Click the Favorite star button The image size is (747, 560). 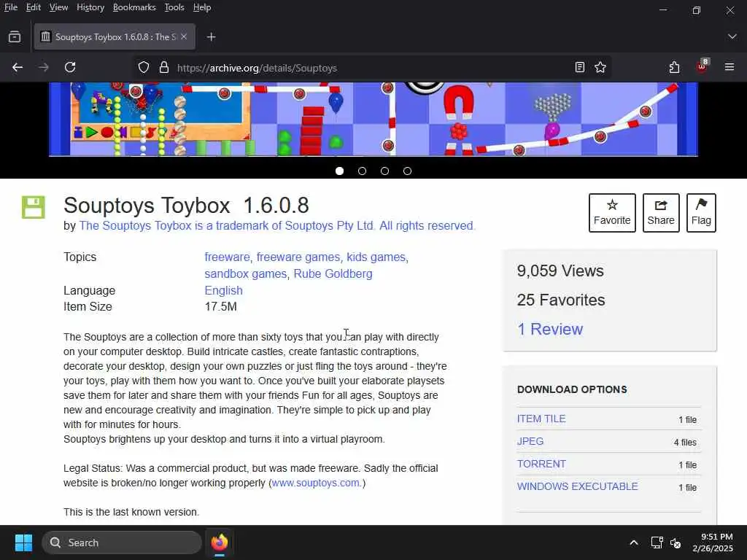coord(612,213)
